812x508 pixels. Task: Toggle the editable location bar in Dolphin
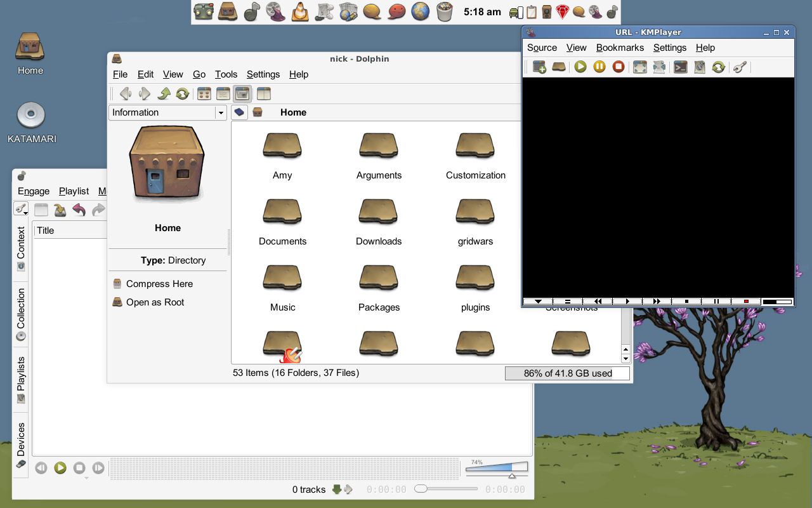[239, 112]
